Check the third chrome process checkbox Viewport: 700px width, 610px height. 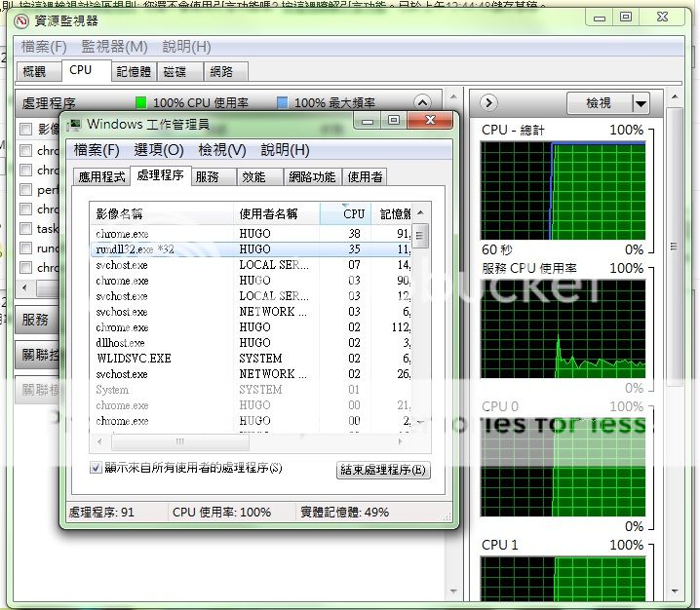pyautogui.click(x=26, y=209)
